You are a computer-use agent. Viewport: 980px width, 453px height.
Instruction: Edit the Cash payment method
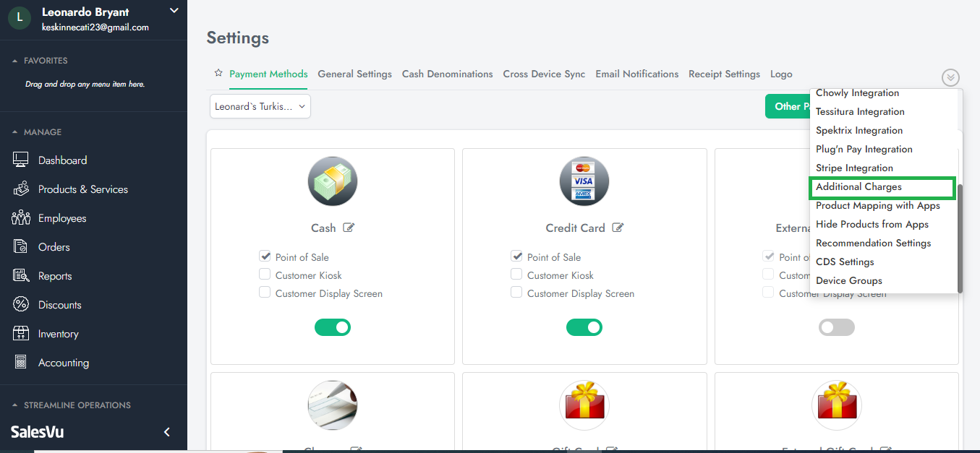[349, 228]
